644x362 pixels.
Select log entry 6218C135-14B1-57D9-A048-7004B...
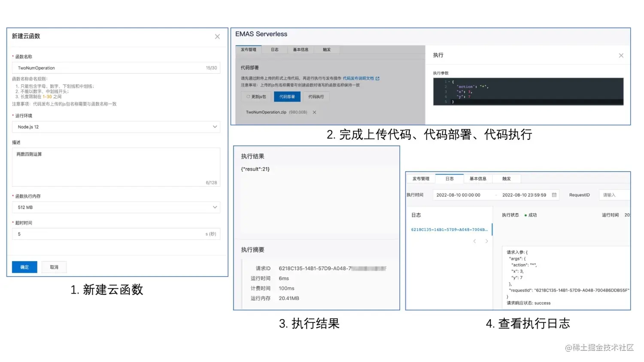tap(450, 229)
